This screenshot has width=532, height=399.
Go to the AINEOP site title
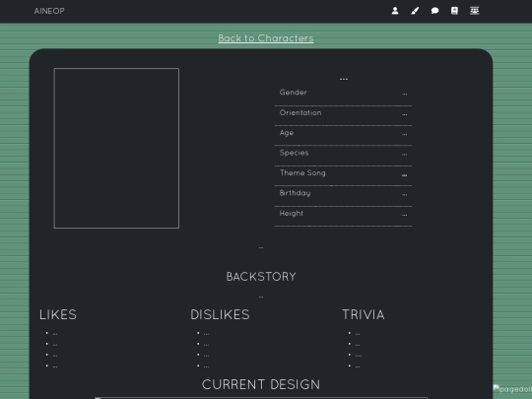pyautogui.click(x=49, y=11)
